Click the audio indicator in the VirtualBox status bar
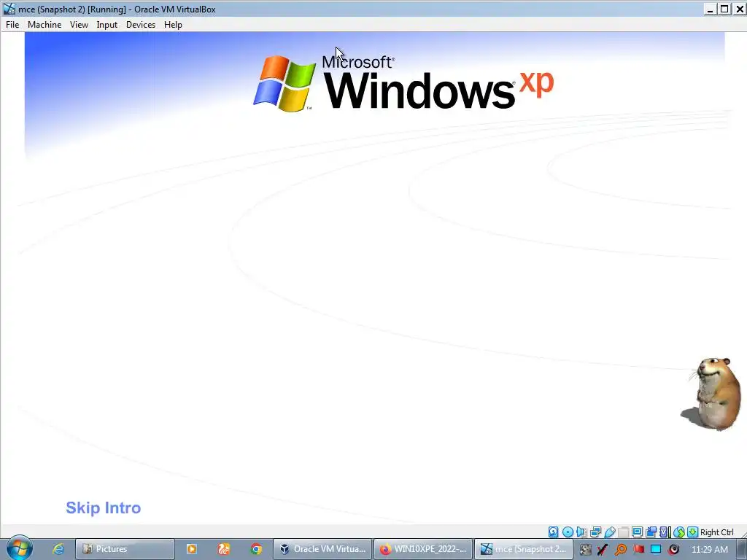Image resolution: width=747 pixels, height=560 pixels. tap(581, 532)
